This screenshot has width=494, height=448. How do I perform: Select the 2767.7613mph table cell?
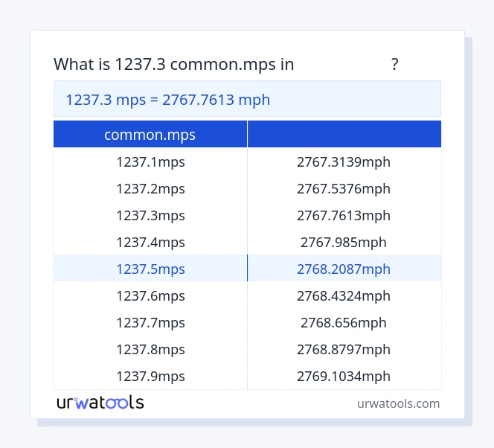[x=344, y=215]
